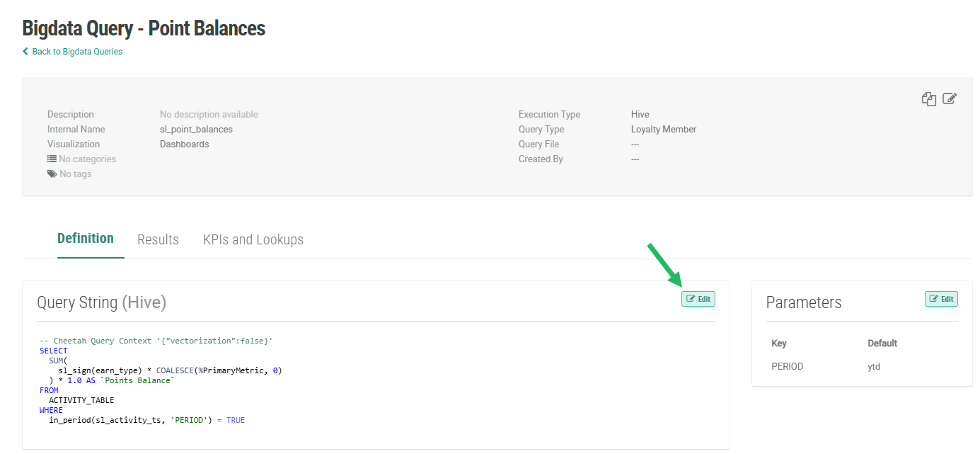Image resolution: width=980 pixels, height=454 pixels.
Task: Open the Definition tab
Action: [86, 239]
